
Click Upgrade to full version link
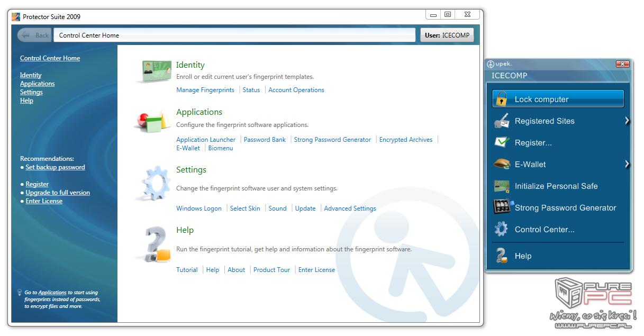58,193
